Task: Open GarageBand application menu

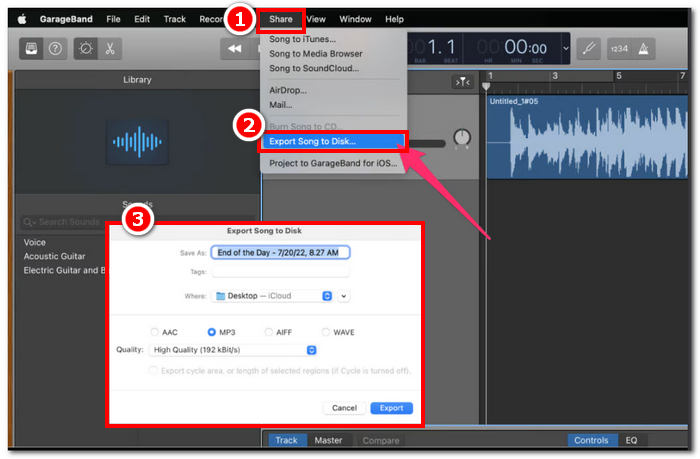Action: click(66, 19)
